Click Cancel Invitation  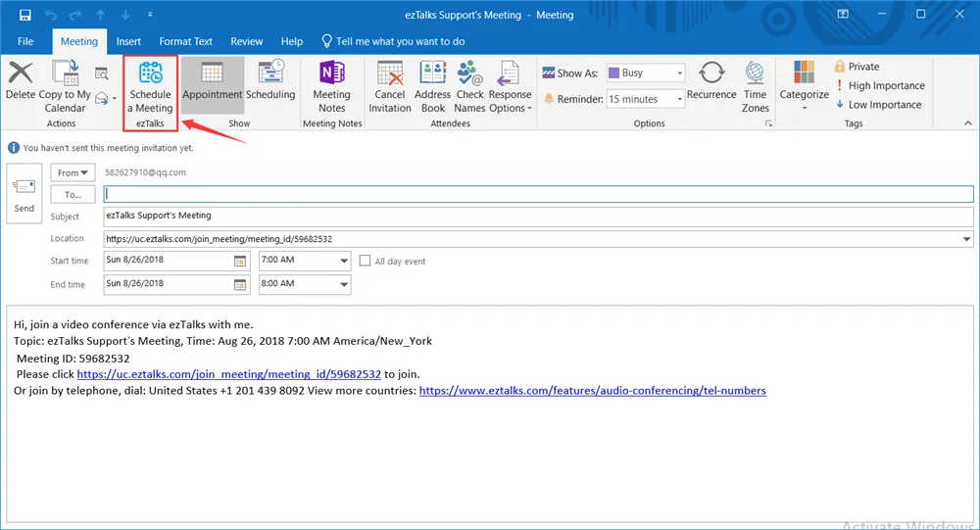[x=390, y=86]
